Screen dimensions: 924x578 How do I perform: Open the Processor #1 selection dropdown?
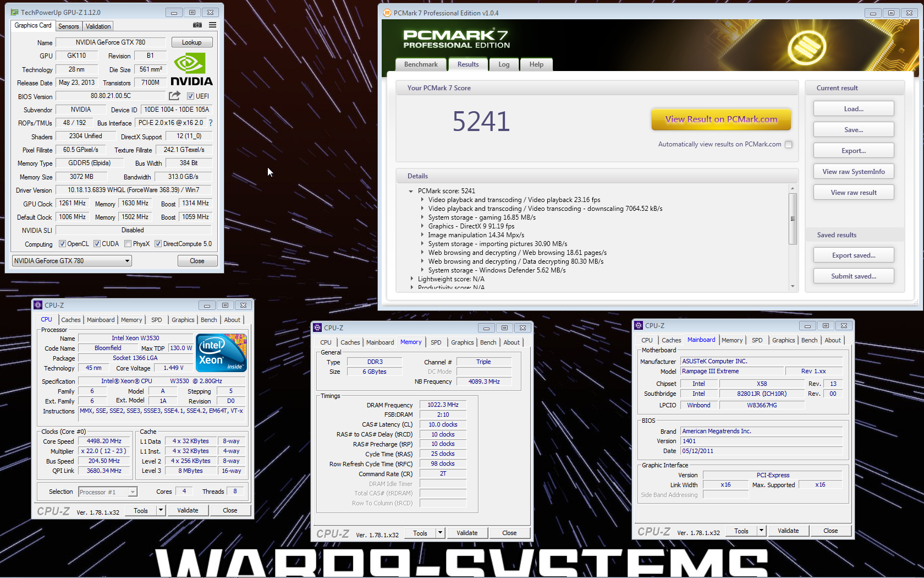pyautogui.click(x=108, y=492)
